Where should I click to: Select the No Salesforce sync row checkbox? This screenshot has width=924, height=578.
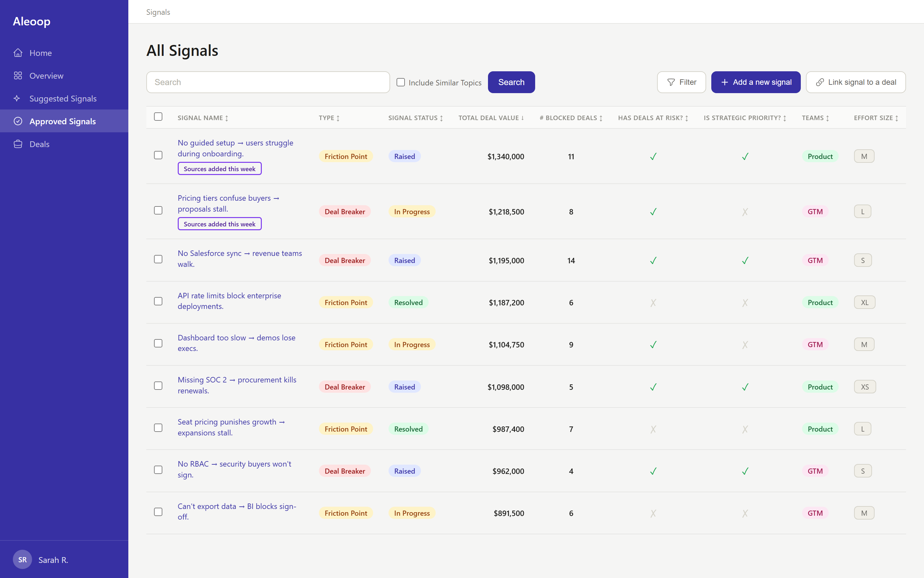(158, 259)
